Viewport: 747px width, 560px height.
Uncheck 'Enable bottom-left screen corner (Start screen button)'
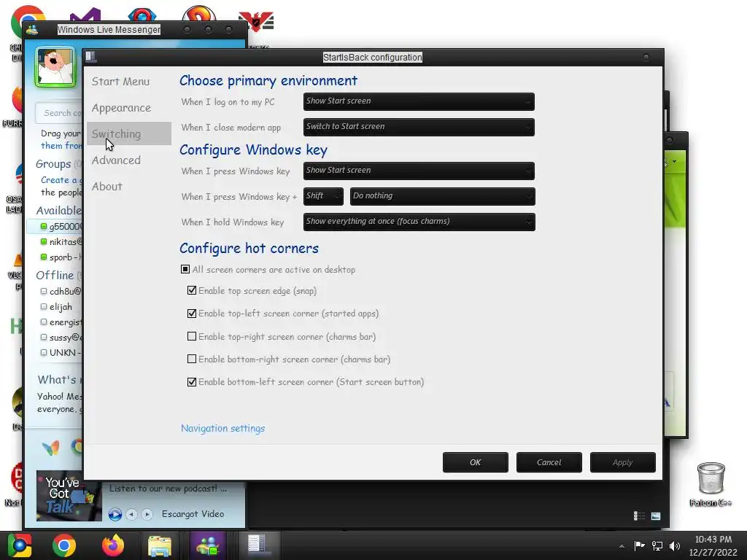[x=192, y=382]
